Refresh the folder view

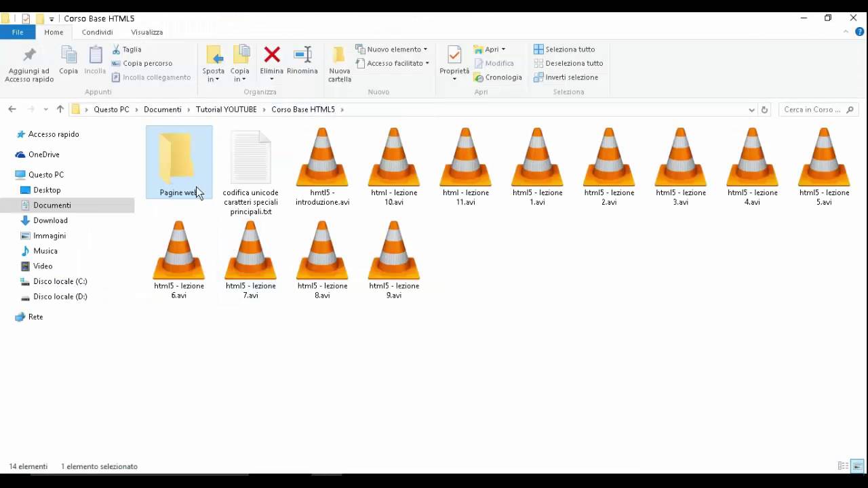pyautogui.click(x=764, y=109)
